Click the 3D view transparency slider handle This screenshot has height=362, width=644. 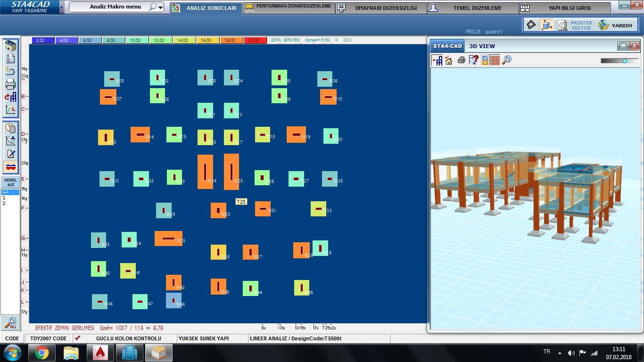click(625, 61)
